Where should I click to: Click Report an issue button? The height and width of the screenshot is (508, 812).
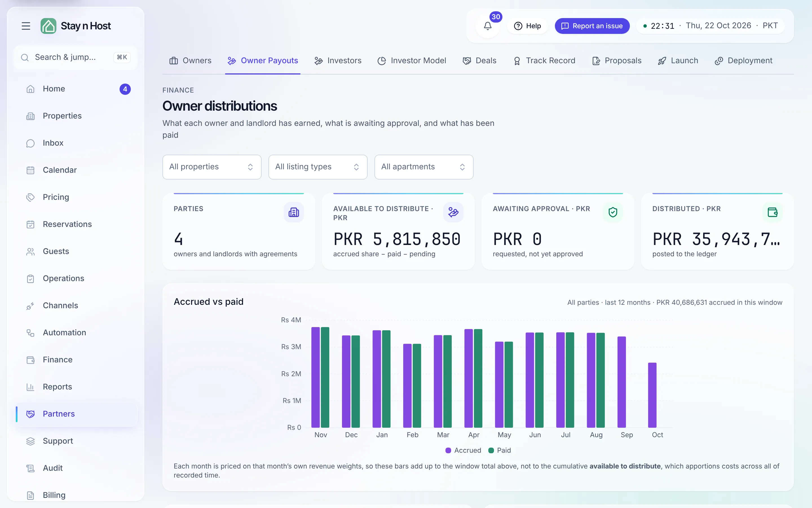point(592,26)
